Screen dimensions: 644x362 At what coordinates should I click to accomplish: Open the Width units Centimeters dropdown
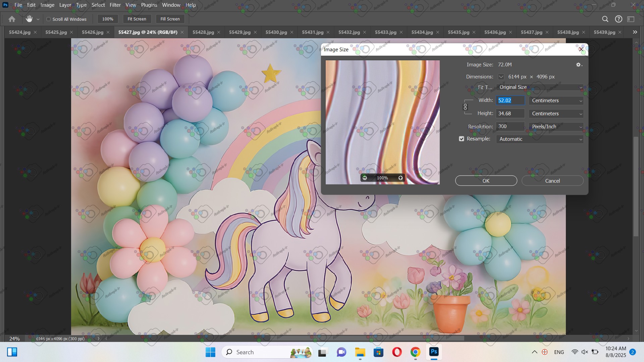556,101
